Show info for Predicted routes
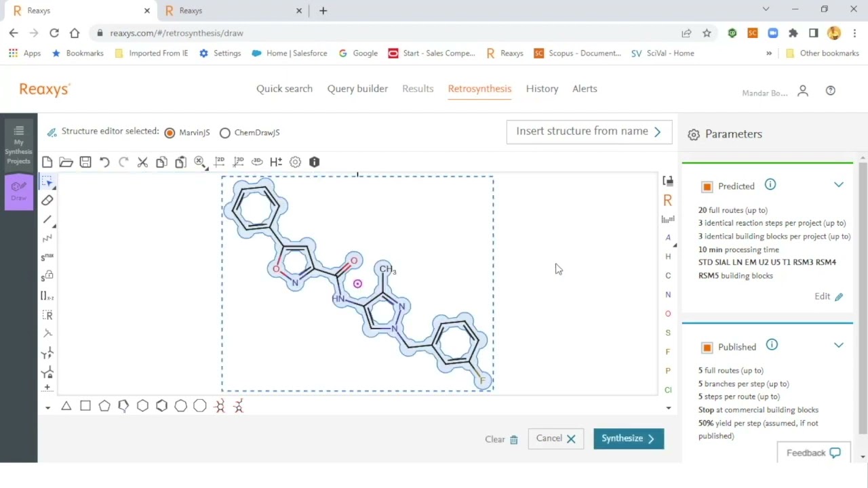The image size is (868, 488). [x=770, y=185]
